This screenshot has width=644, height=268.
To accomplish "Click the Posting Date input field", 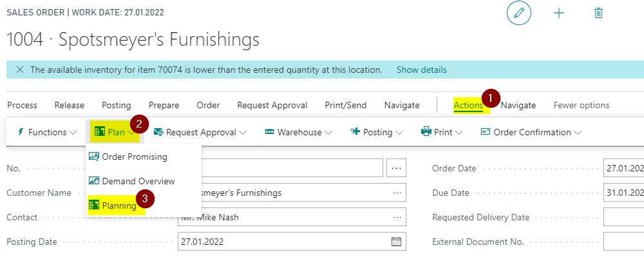I will click(292, 242).
